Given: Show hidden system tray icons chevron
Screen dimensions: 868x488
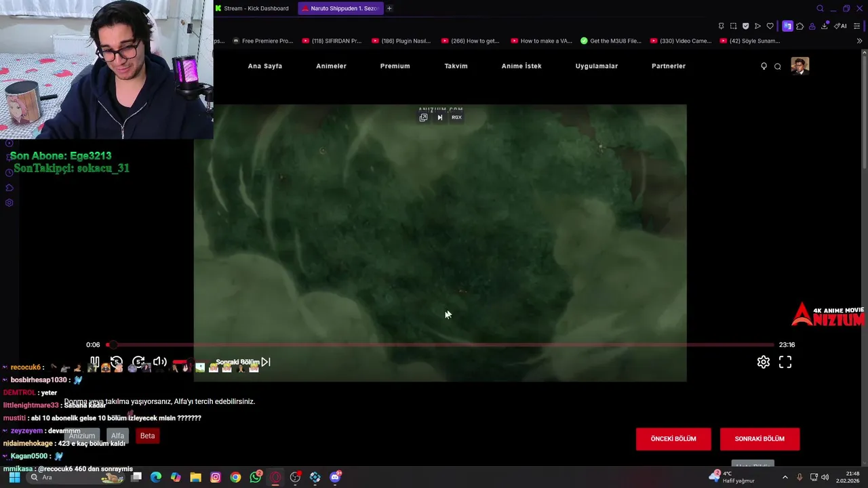Looking at the screenshot, I should (785, 477).
